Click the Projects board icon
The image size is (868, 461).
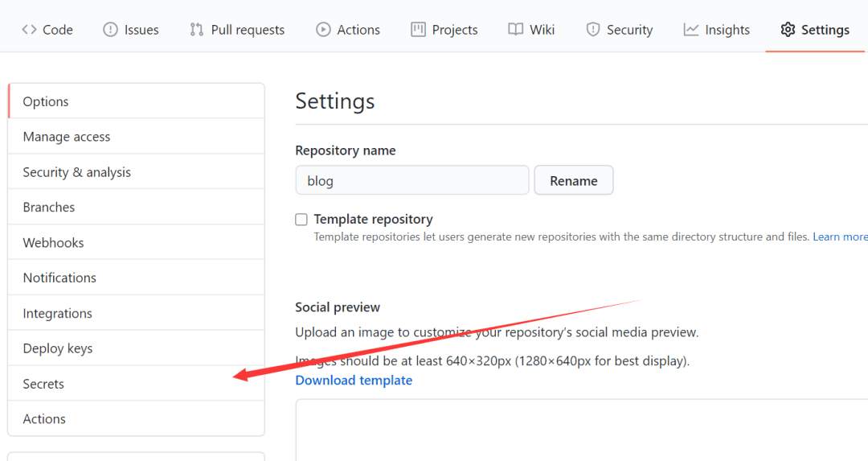tap(418, 30)
